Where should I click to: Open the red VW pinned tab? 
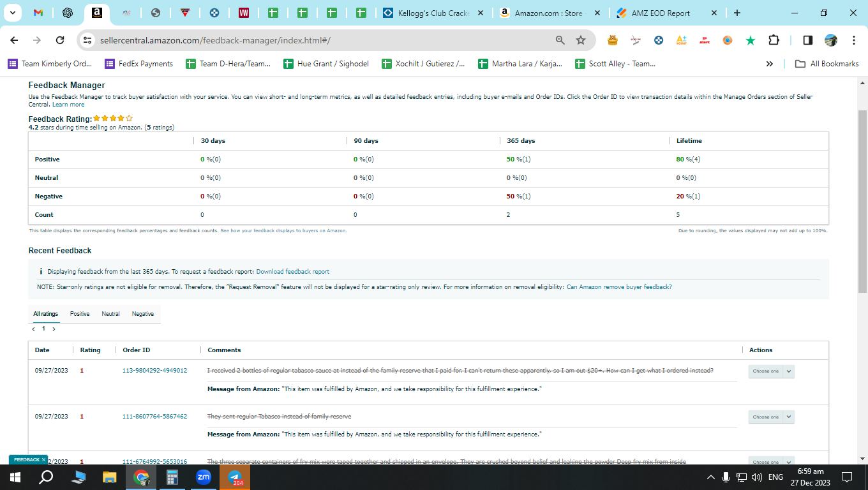tap(243, 13)
